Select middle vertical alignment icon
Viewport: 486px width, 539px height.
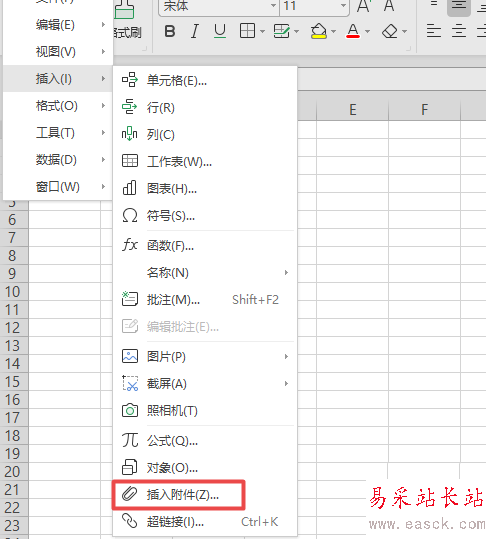[x=459, y=6]
